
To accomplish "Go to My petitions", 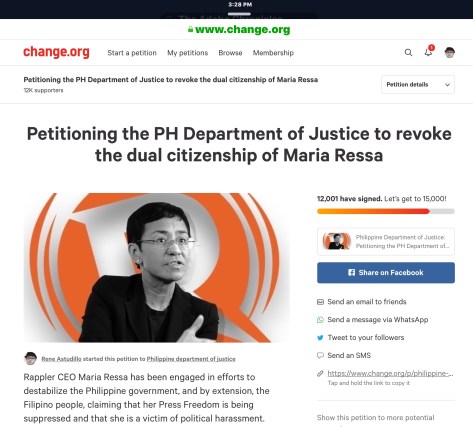I will (188, 53).
